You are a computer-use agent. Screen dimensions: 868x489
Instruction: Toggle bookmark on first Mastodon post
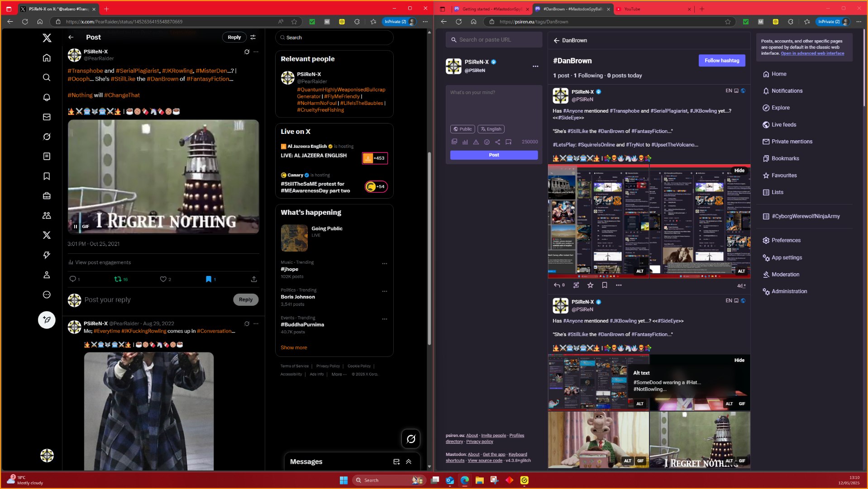(x=604, y=285)
